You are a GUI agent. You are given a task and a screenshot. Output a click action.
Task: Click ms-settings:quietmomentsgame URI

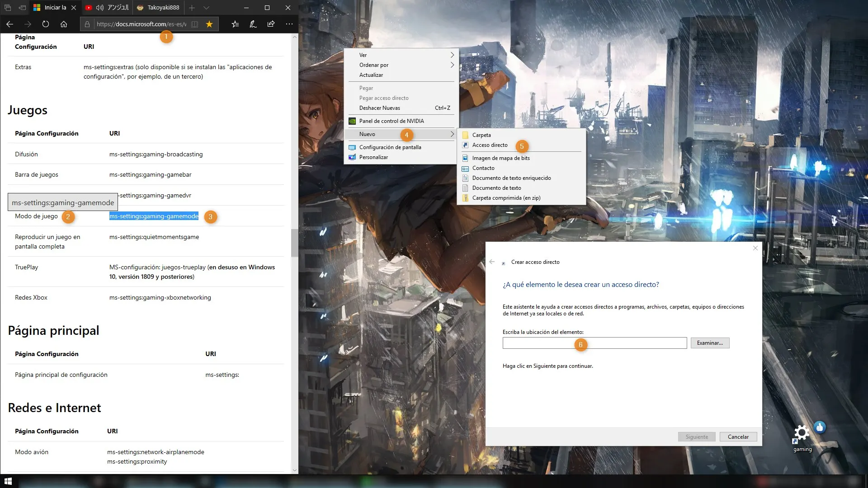154,237
